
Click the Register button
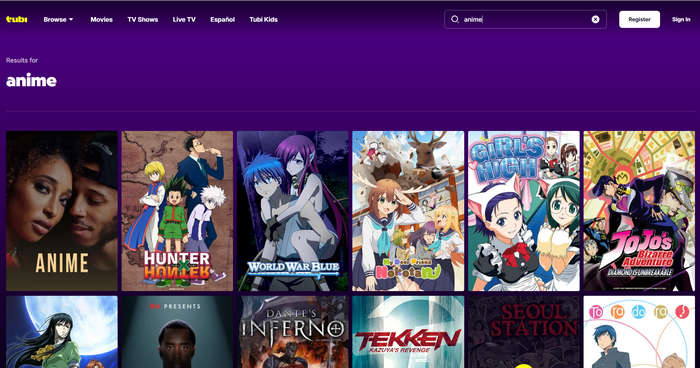pyautogui.click(x=639, y=19)
